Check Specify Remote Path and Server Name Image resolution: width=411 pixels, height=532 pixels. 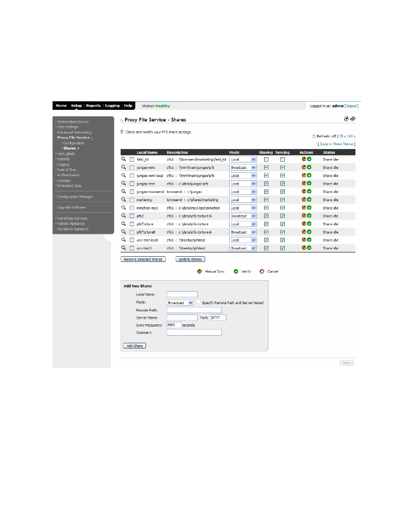point(199,302)
